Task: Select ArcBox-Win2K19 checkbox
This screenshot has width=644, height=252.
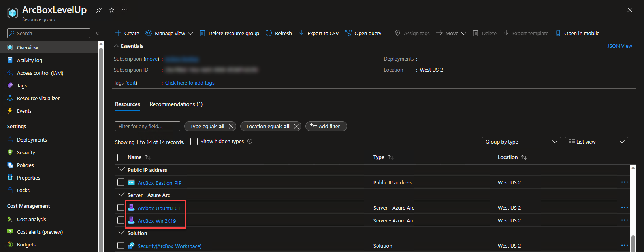Action: coord(121,220)
